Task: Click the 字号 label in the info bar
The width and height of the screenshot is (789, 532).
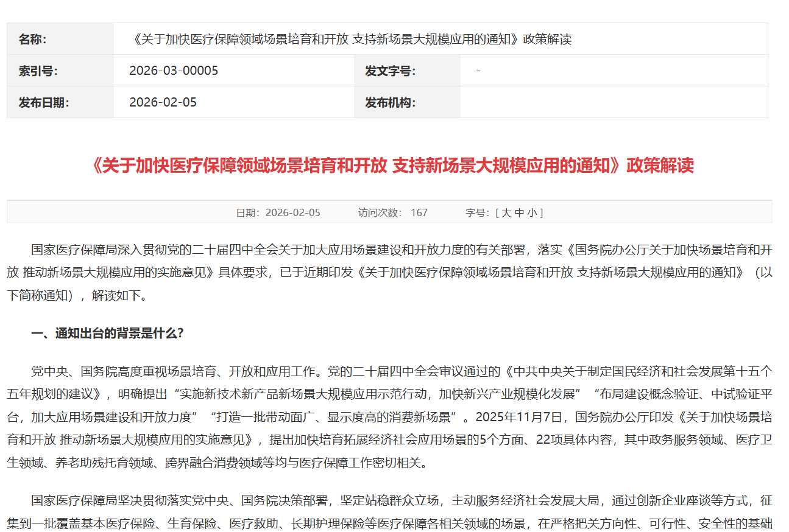Action: point(478,212)
